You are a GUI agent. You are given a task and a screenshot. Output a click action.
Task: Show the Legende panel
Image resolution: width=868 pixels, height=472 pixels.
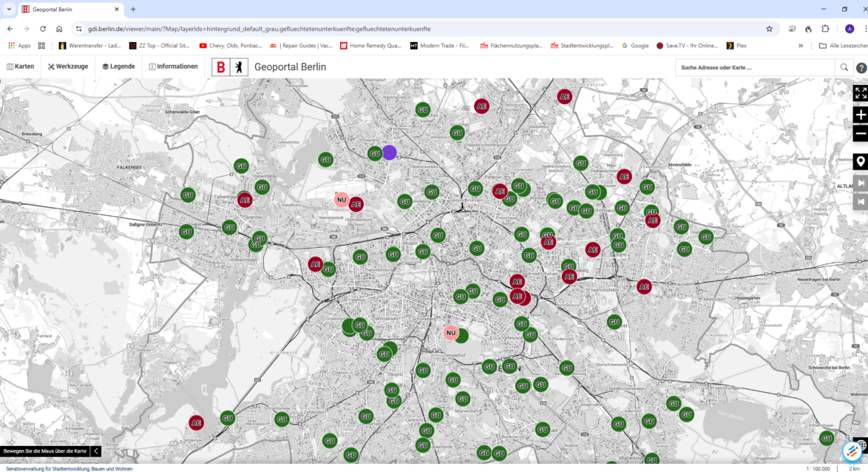pos(118,67)
